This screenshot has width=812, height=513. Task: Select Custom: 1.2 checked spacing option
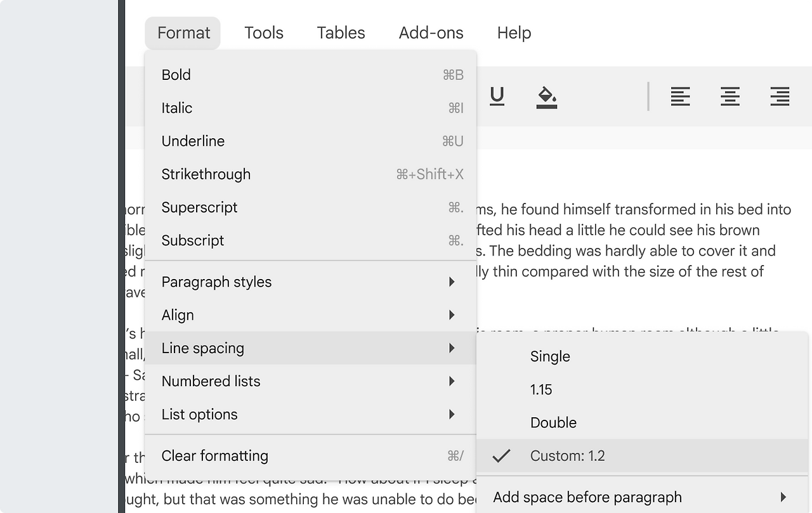567,456
